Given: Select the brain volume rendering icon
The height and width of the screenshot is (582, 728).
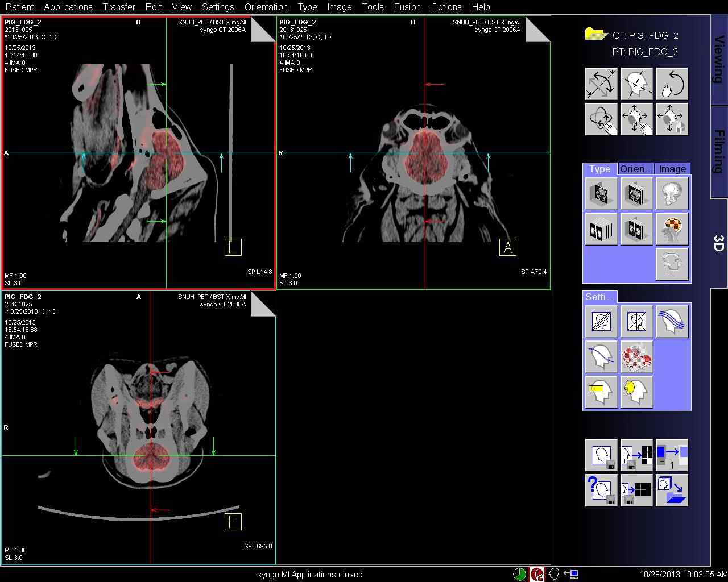Looking at the screenshot, I should tap(672, 229).
